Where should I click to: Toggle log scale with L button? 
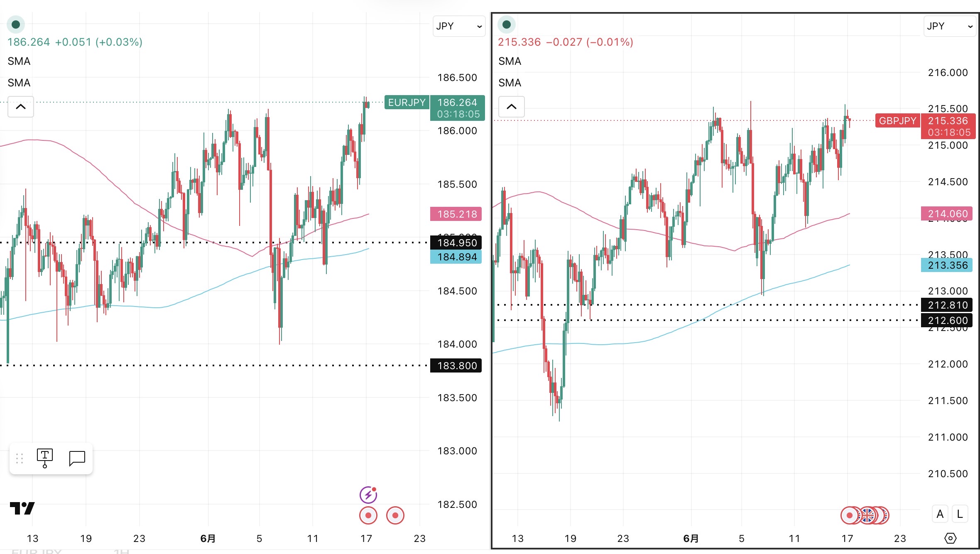tap(960, 514)
